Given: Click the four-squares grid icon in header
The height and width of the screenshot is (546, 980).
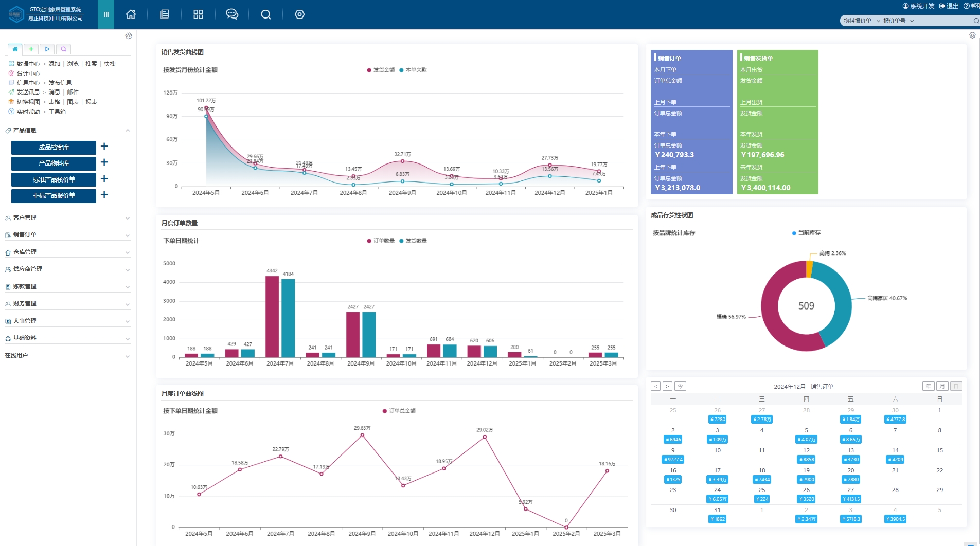Looking at the screenshot, I should 198,14.
